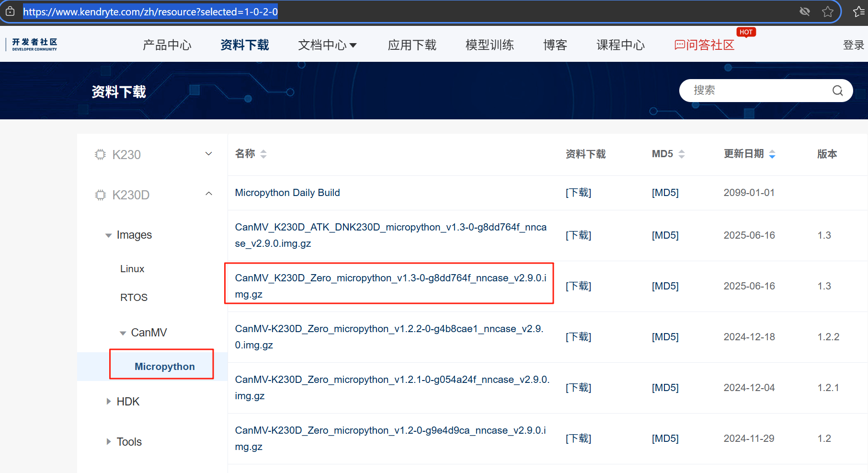Download the Micropython Daily Build
Screen dimensions: 868x473
[579, 193]
